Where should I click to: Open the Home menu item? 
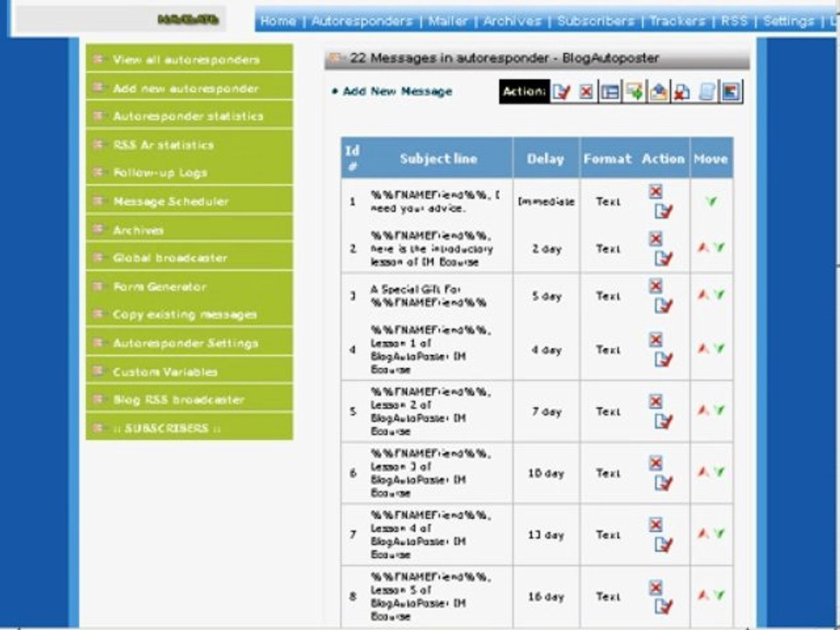[278, 21]
